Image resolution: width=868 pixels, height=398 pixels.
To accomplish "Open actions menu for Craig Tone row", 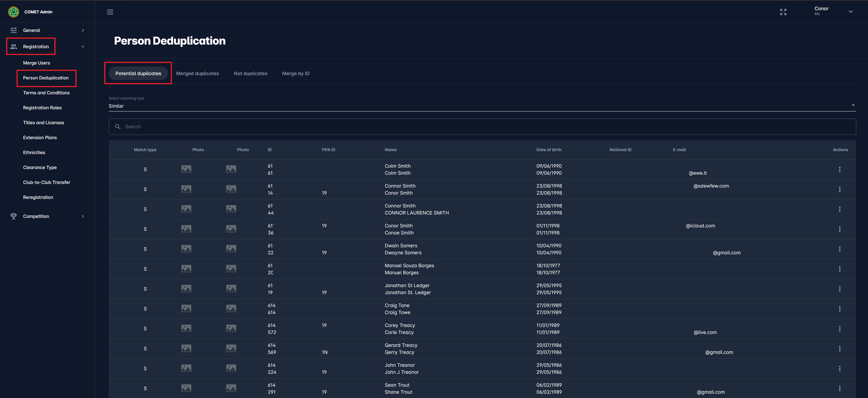I will pos(839,309).
